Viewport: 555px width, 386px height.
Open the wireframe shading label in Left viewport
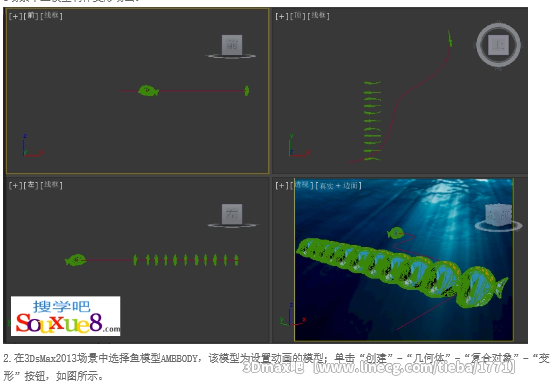[x=52, y=185]
